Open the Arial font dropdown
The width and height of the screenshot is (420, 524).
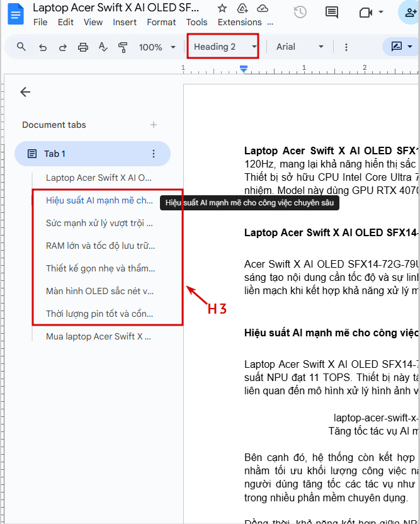(x=300, y=47)
